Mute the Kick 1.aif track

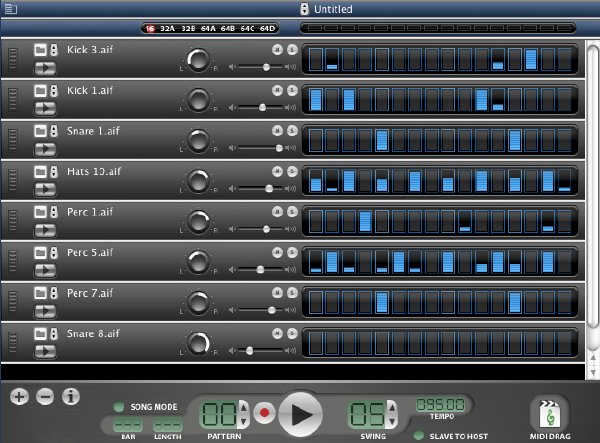277,90
